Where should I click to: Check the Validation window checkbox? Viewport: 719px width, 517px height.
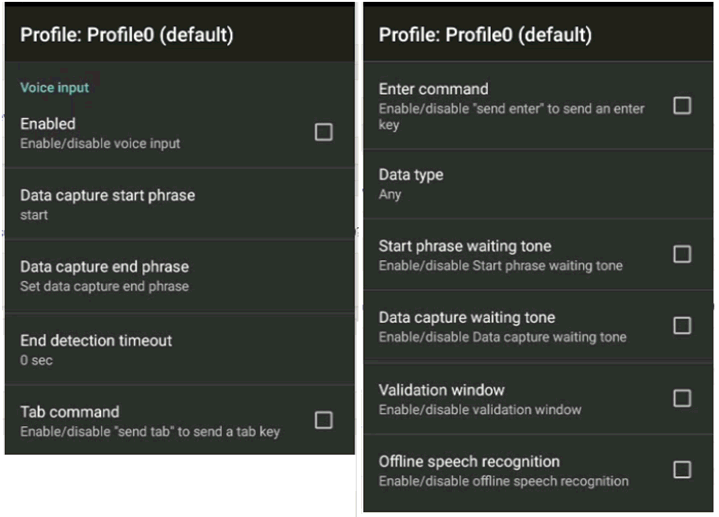point(682,398)
